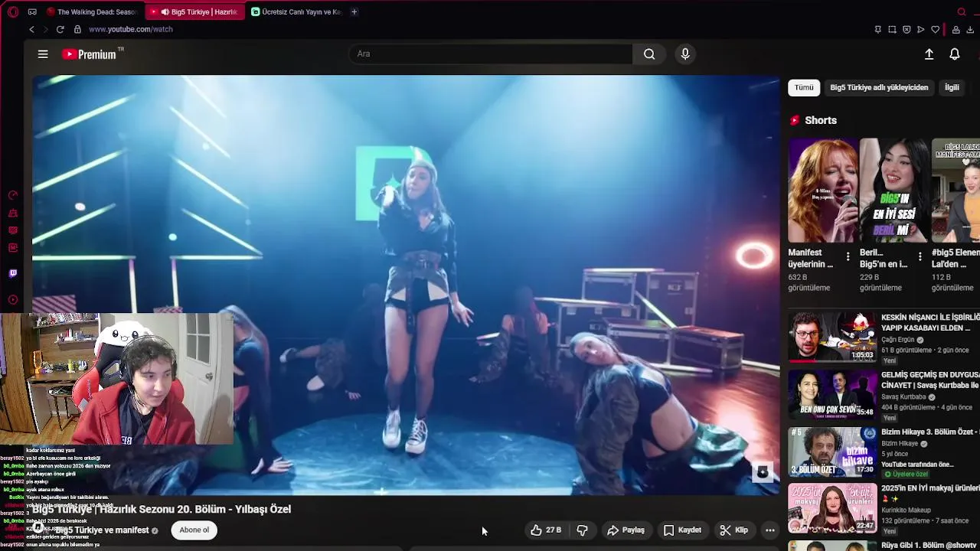
Task: Open Twitch in the Opera sidebar
Action: 13,273
